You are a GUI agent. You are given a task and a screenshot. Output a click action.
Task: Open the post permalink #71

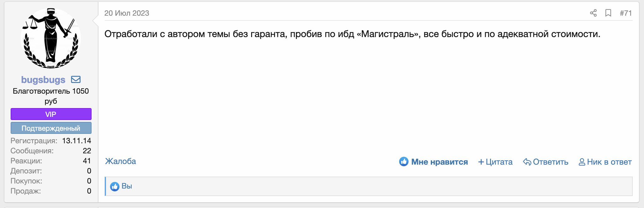pyautogui.click(x=626, y=13)
